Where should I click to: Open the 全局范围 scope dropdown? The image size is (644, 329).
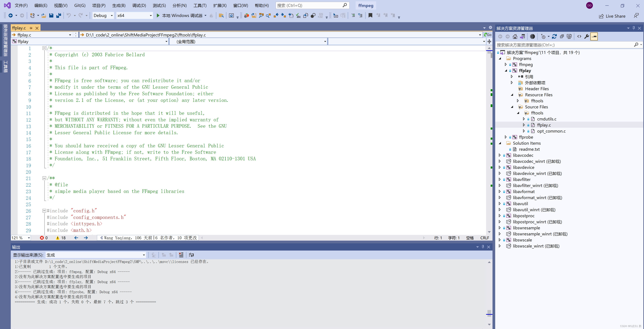(x=249, y=42)
